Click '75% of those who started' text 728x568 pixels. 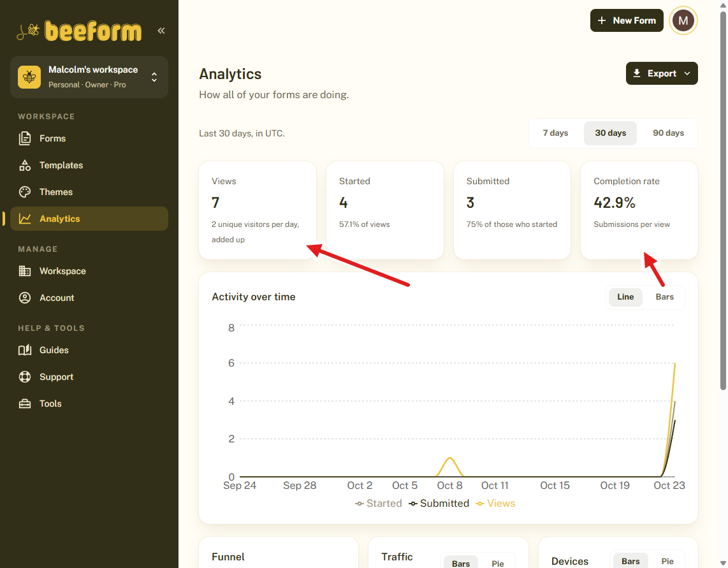[512, 224]
